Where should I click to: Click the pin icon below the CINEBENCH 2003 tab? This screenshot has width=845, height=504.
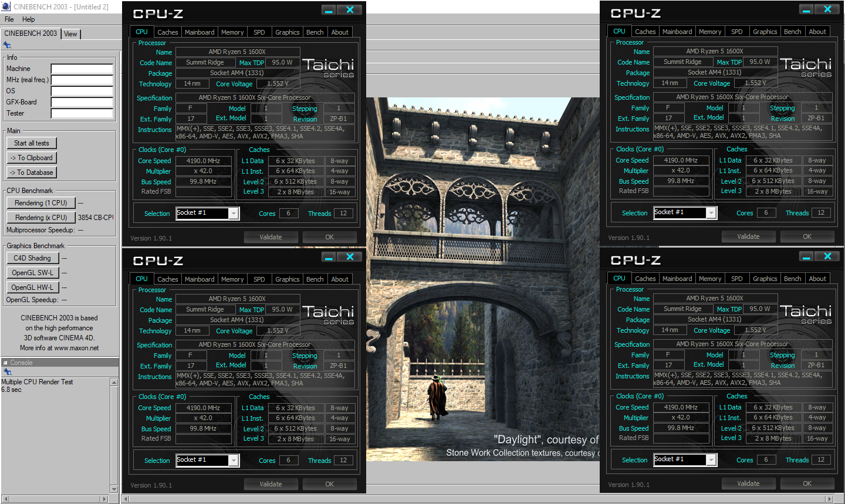coord(7,45)
